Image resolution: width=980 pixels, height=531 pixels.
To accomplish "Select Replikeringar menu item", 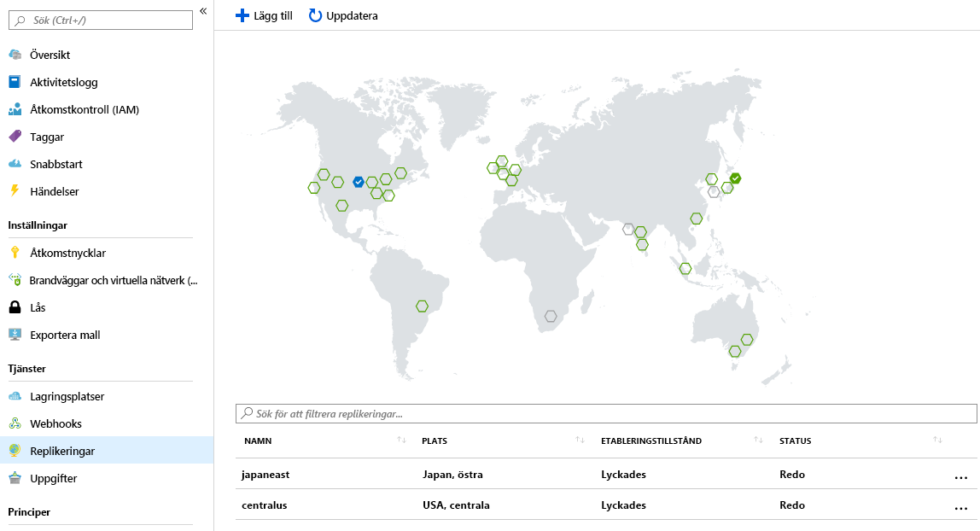I will click(x=106, y=451).
